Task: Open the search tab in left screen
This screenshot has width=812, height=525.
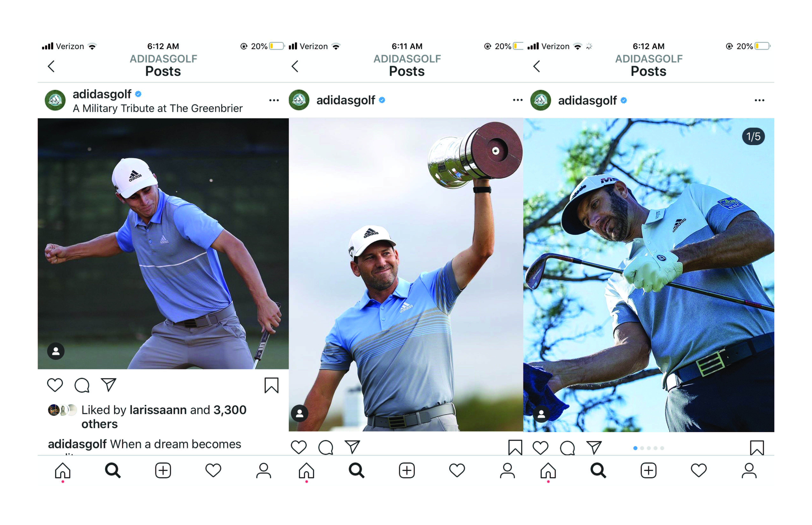Action: (x=113, y=470)
